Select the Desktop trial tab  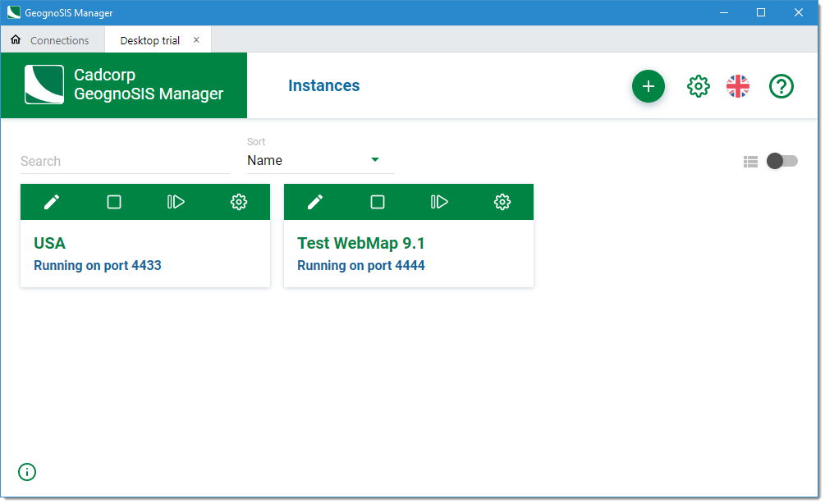(149, 39)
